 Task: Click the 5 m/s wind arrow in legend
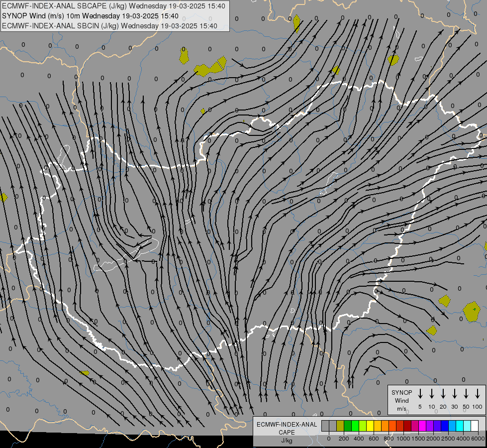pos(420,394)
